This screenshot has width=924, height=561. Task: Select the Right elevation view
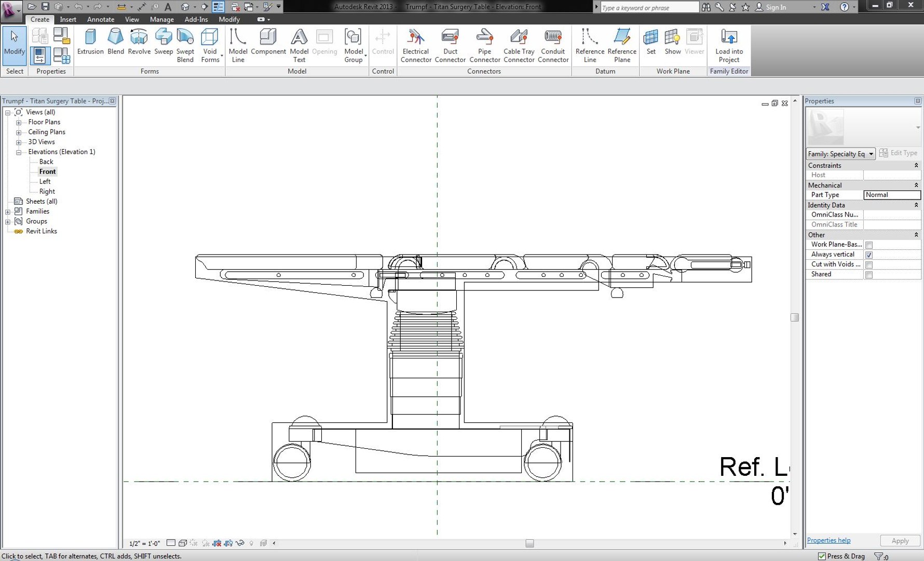(x=47, y=191)
